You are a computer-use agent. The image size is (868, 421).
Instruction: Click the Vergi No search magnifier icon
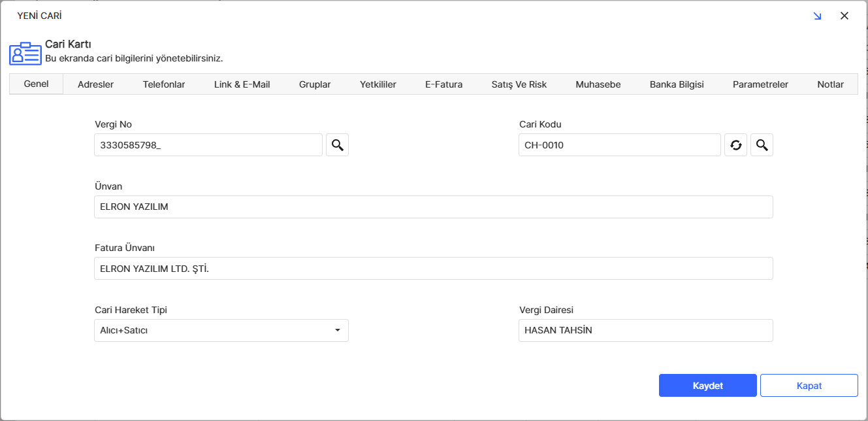[x=337, y=145]
